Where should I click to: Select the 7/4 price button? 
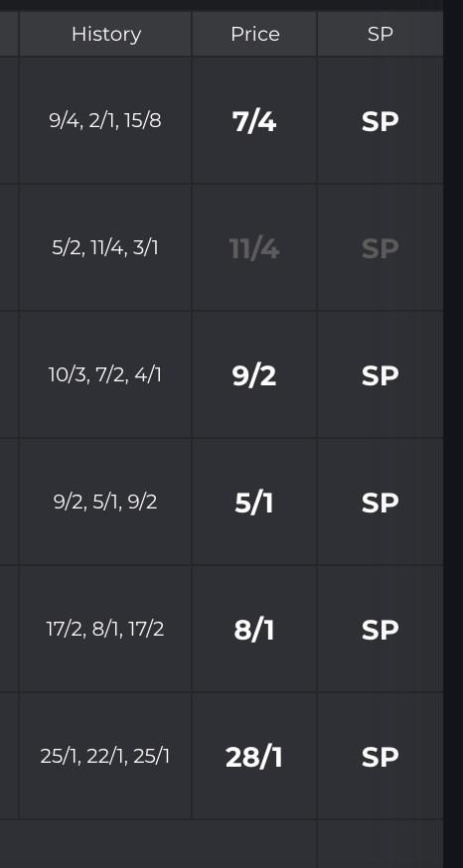pos(254,120)
